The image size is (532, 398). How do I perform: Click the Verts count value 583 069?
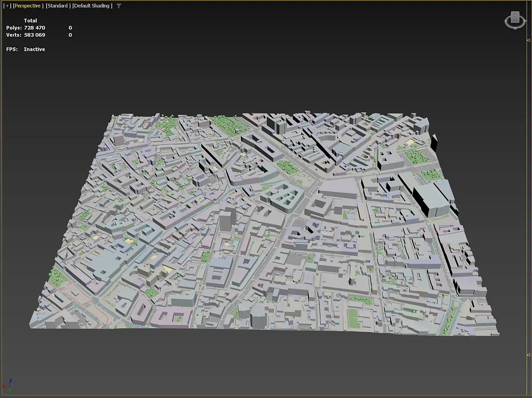[x=34, y=35]
